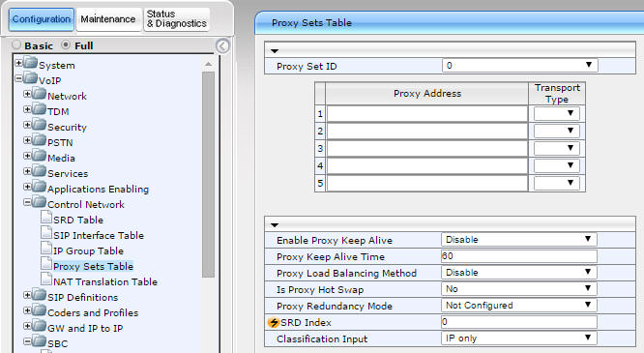644x353 pixels.
Task: Click the SIP Definitions folder icon
Action: (39, 295)
